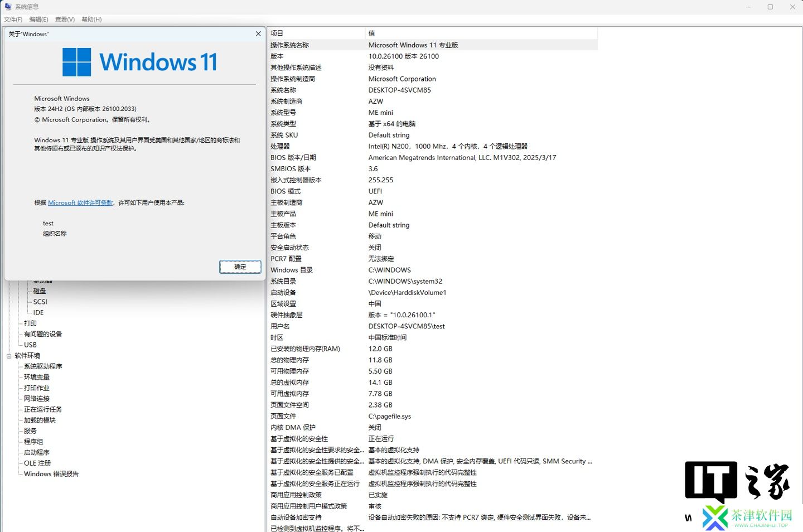Screen dimensions: 803x532
Task: Click value 10.0.26100 版本 26100
Action: [404, 56]
